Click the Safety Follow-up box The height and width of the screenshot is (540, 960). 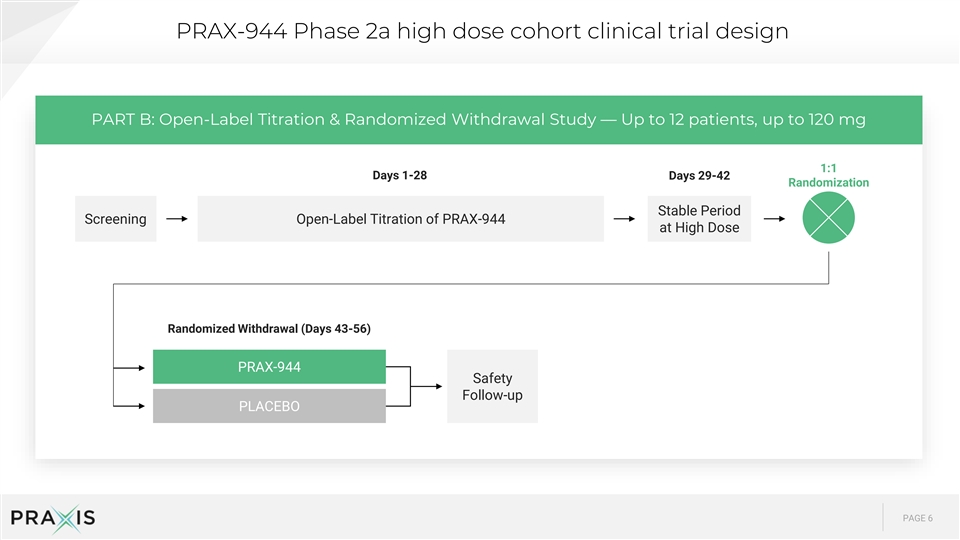pyautogui.click(x=492, y=386)
